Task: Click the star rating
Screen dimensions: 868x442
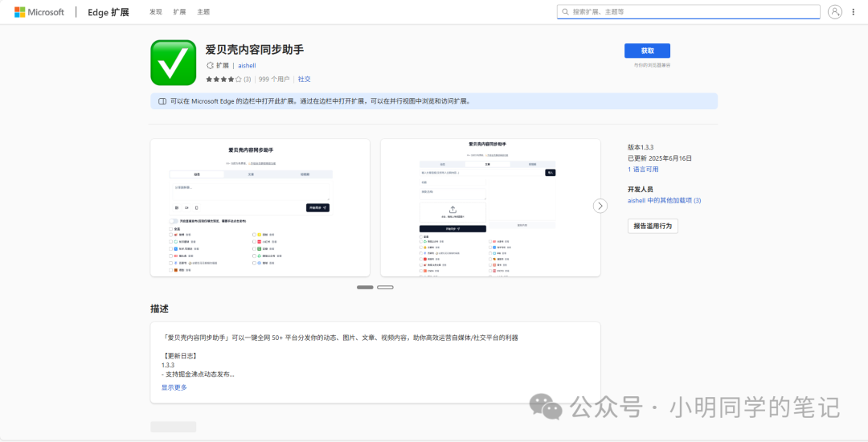Action: pos(223,79)
